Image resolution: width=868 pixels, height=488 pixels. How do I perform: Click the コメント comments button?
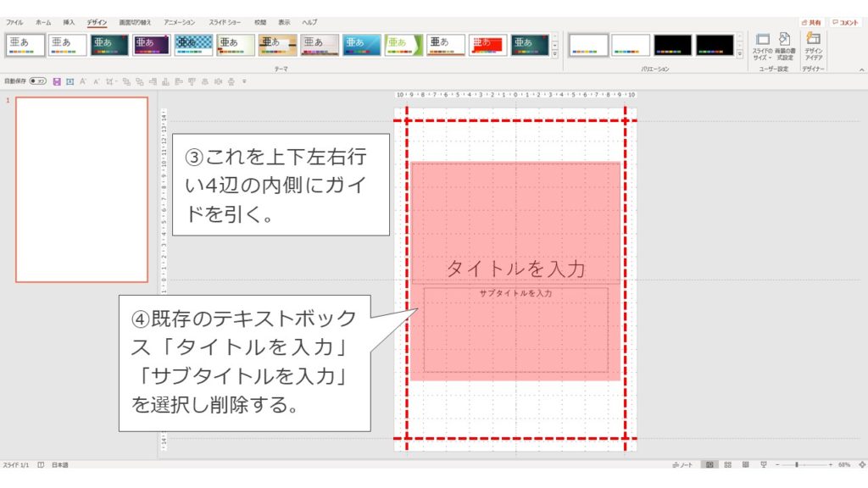coord(845,23)
